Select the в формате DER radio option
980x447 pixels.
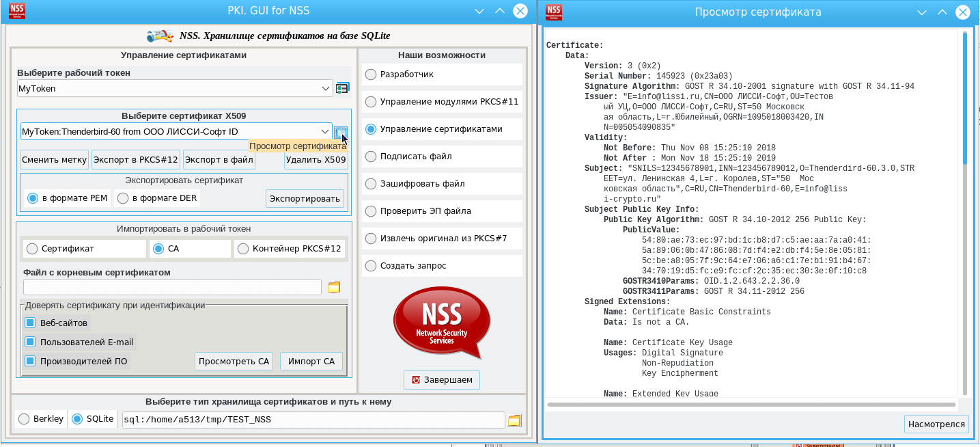(123, 198)
